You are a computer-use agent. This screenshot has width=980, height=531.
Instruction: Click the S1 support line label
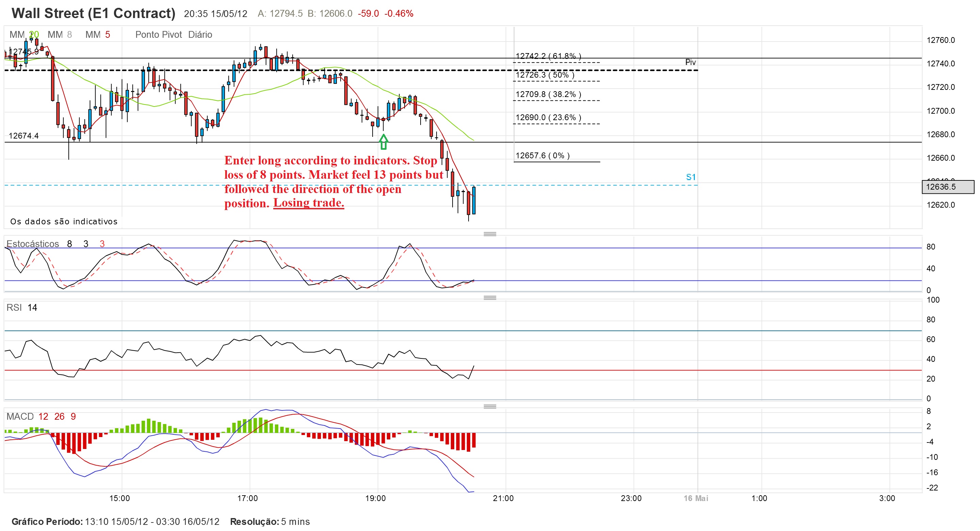click(x=691, y=177)
